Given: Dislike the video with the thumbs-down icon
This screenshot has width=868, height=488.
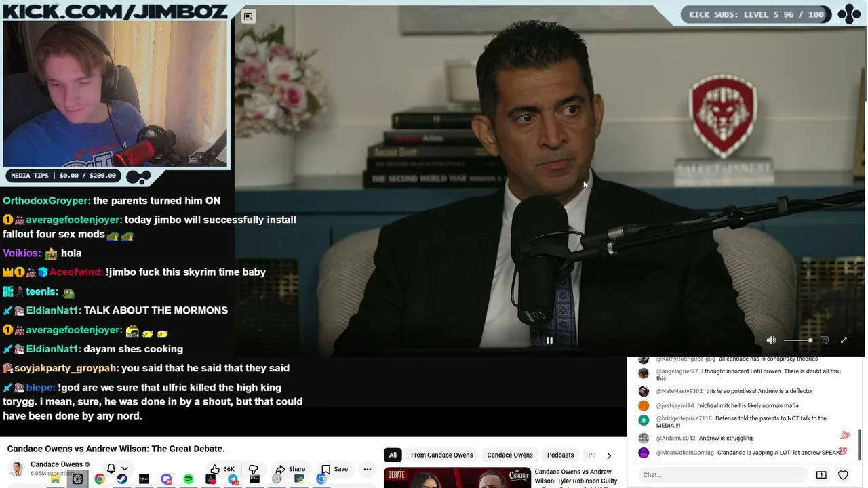Looking at the screenshot, I should coord(254,469).
